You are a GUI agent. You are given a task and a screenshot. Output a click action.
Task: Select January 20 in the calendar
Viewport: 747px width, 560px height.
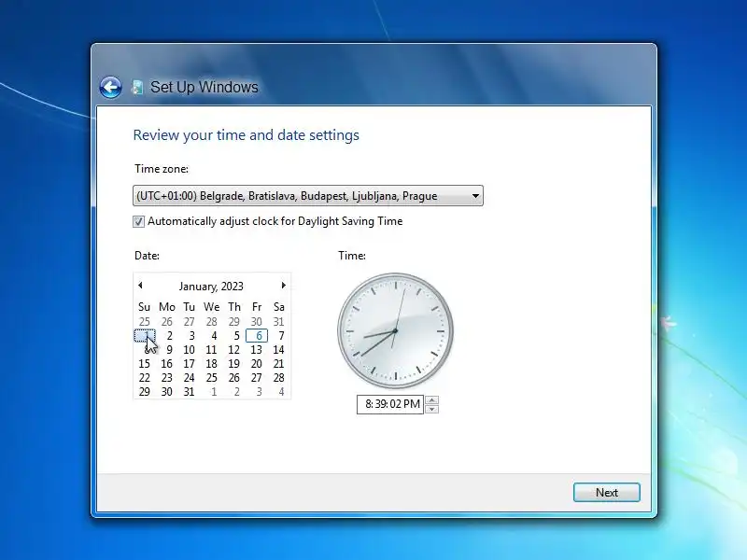257,364
